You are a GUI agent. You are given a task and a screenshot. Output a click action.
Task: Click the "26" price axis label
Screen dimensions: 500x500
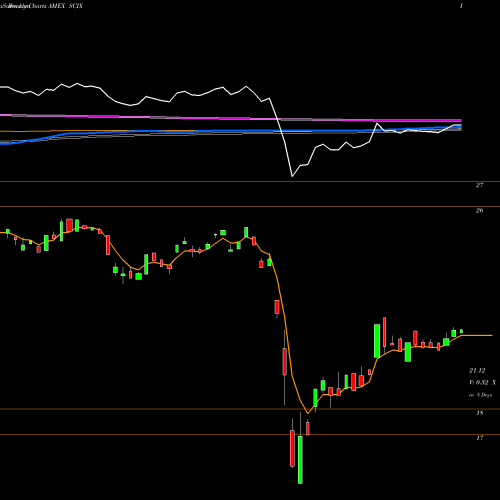(479, 211)
